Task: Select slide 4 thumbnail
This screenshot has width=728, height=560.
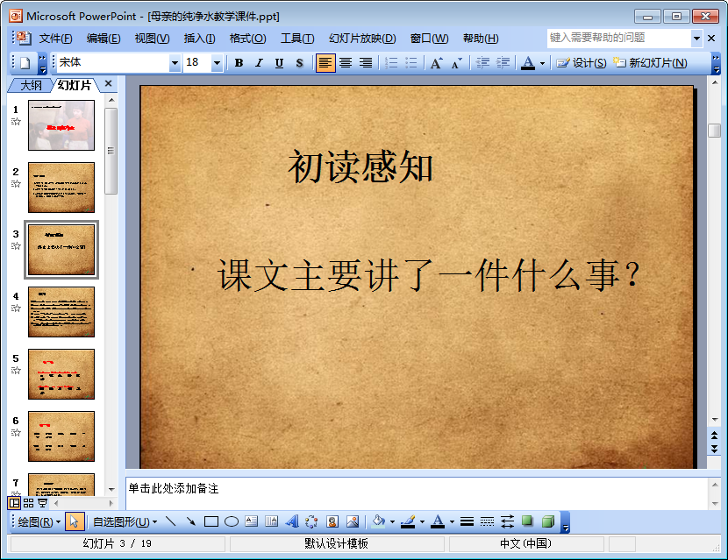Action: 61,312
